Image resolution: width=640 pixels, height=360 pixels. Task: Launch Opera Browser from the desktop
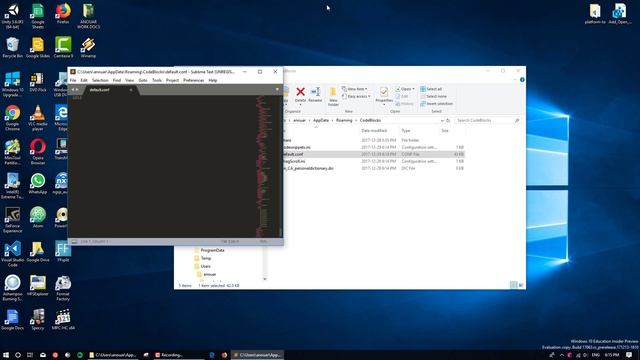38,152
